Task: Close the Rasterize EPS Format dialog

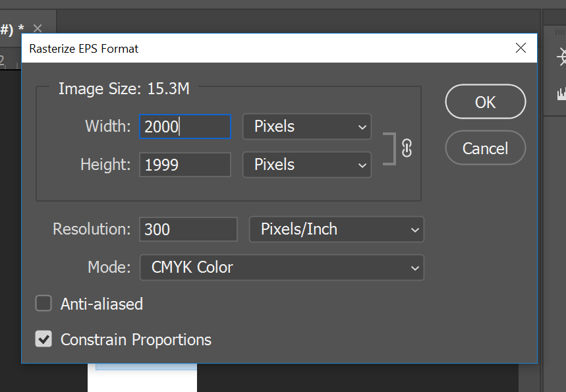Action: [521, 47]
